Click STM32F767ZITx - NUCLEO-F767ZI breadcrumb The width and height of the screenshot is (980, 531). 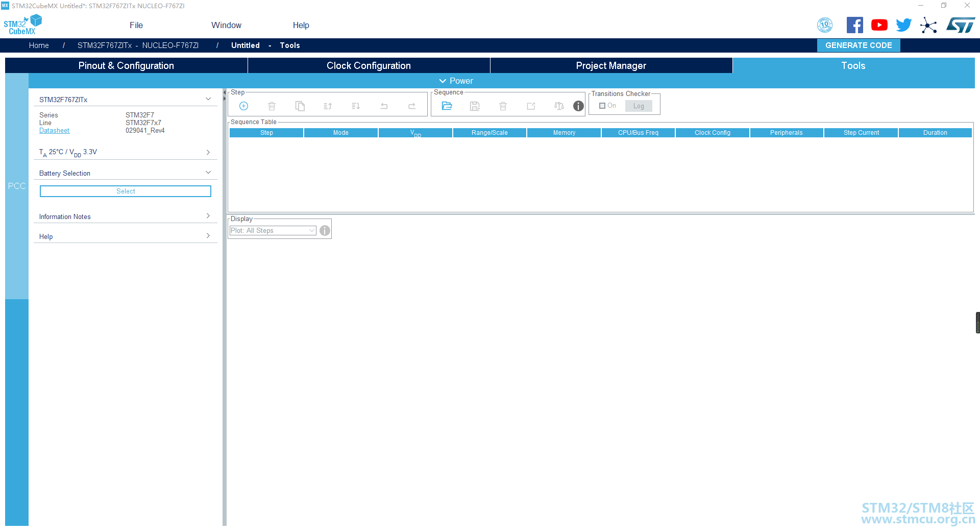click(138, 45)
